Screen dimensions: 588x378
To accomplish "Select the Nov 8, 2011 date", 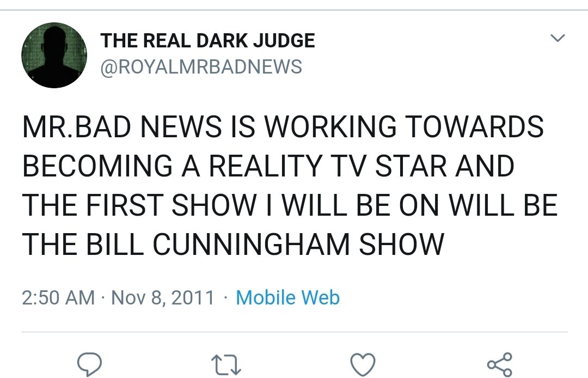I will click(x=163, y=298).
